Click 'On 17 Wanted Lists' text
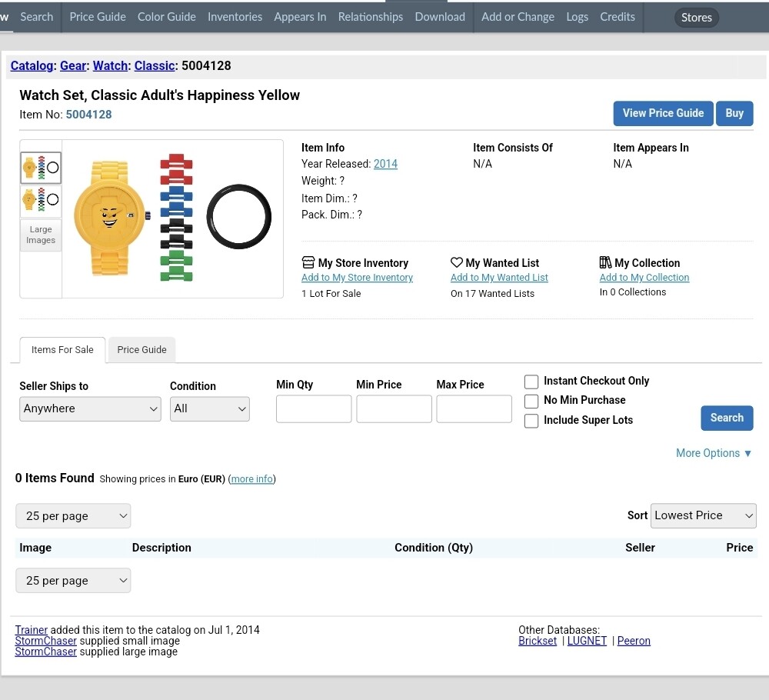Image resolution: width=769 pixels, height=700 pixels. (x=492, y=293)
